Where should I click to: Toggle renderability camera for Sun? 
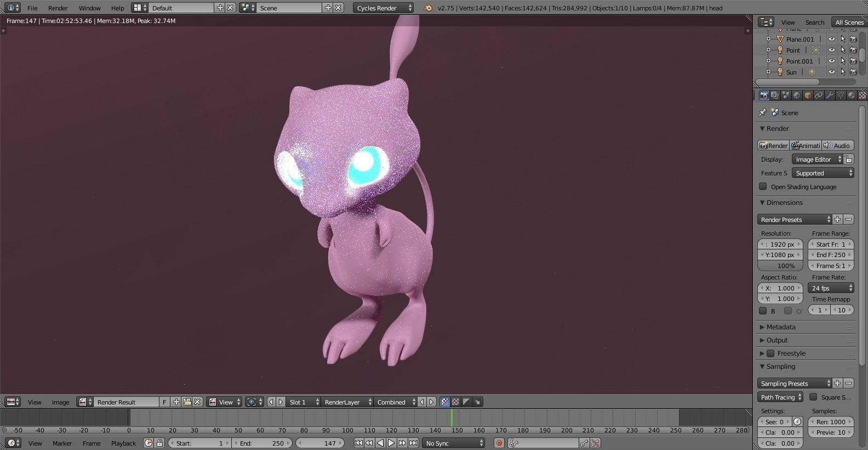tap(853, 72)
